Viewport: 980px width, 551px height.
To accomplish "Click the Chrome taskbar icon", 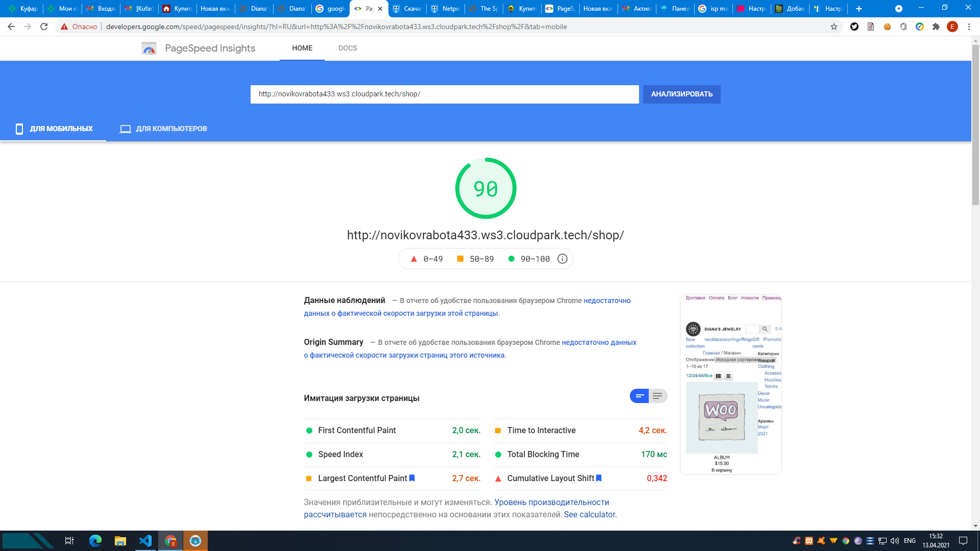I will (170, 541).
